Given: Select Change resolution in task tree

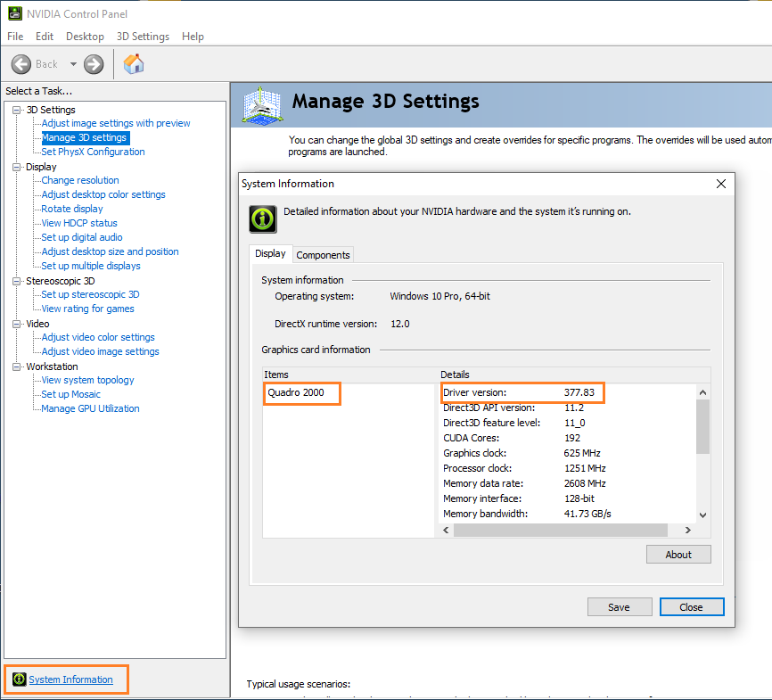Looking at the screenshot, I should [80, 180].
